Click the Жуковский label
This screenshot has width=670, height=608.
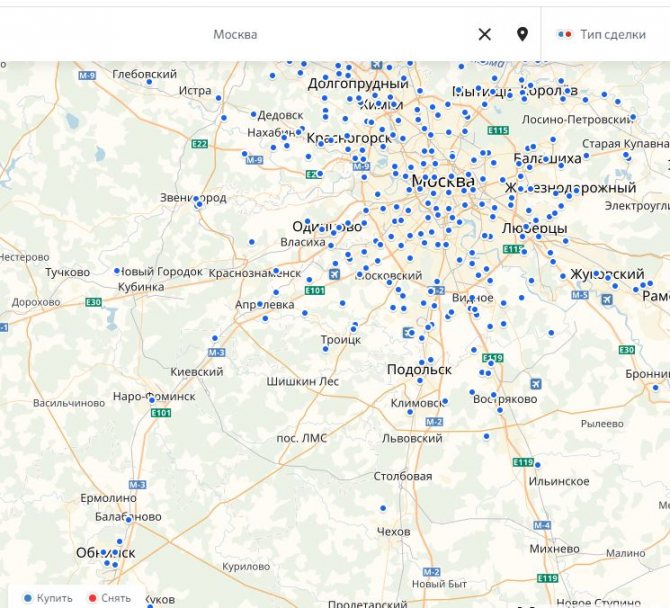click(x=607, y=274)
